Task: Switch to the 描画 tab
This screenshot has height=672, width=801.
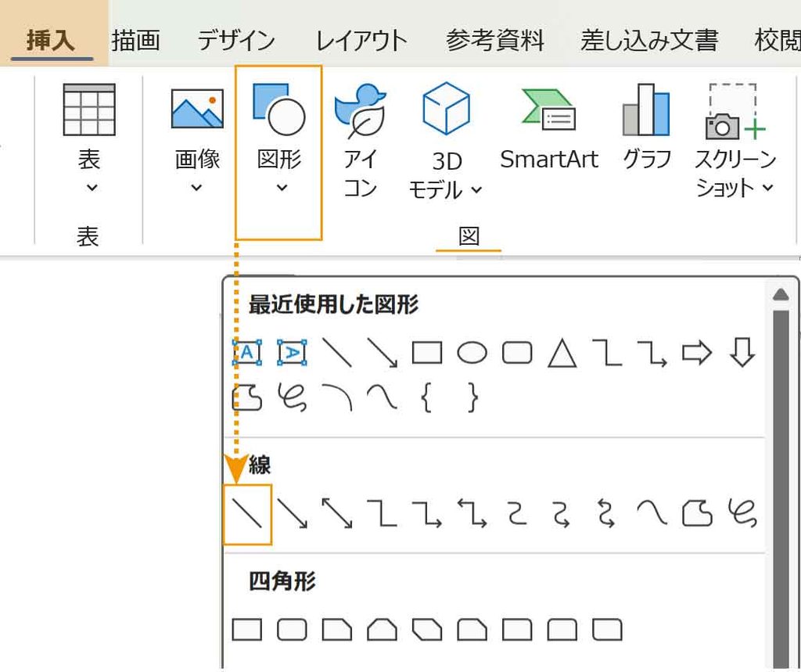Action: [135, 40]
